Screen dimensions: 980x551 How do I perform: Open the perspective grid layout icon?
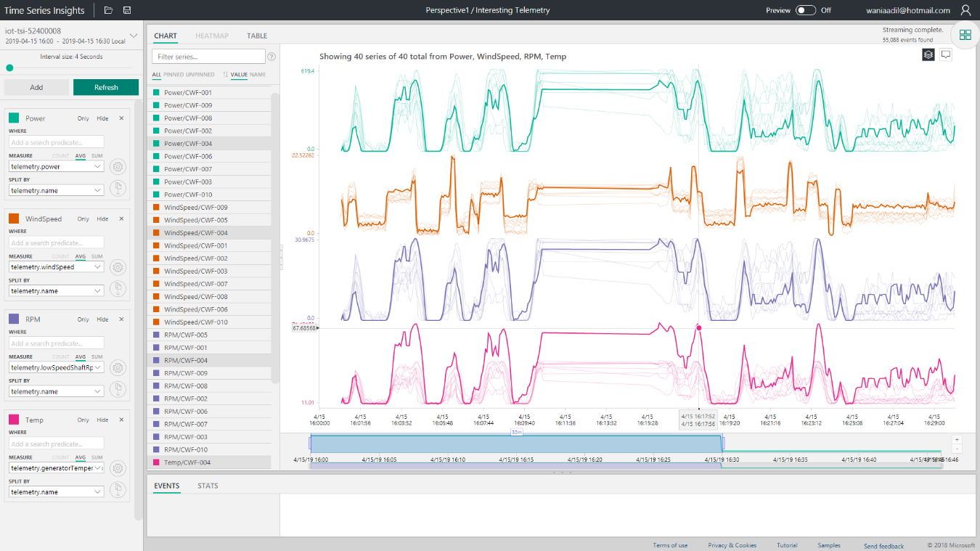click(965, 35)
